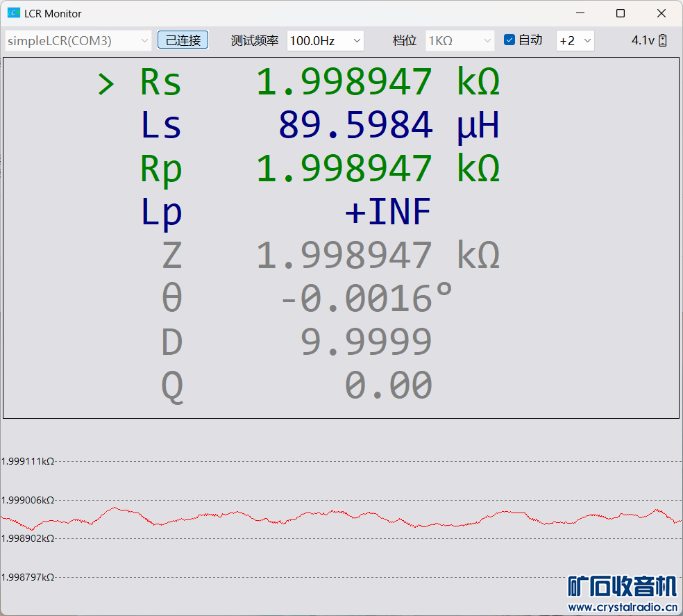The height and width of the screenshot is (616, 683).
Task: Select the Ls series inductance reading
Action: [355, 126]
